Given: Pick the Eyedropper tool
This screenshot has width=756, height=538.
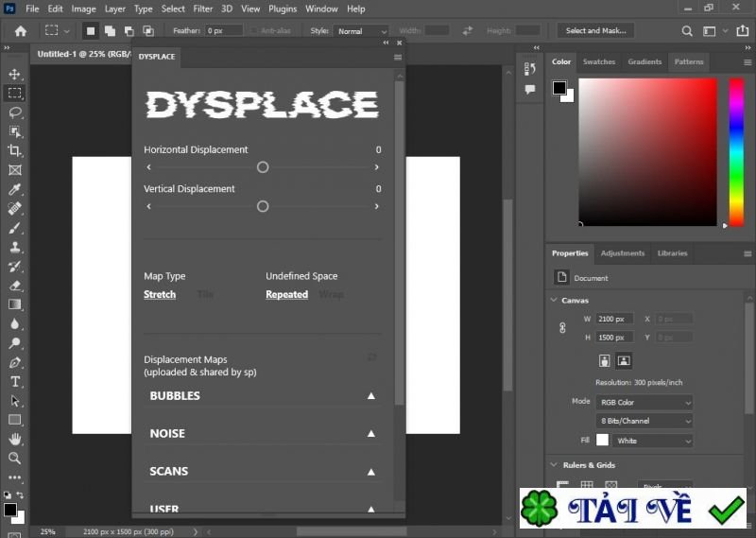Looking at the screenshot, I should [14, 189].
